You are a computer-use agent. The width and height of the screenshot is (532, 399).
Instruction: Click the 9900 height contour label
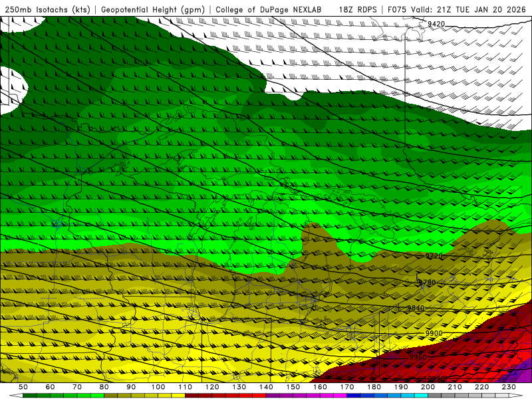434,333
